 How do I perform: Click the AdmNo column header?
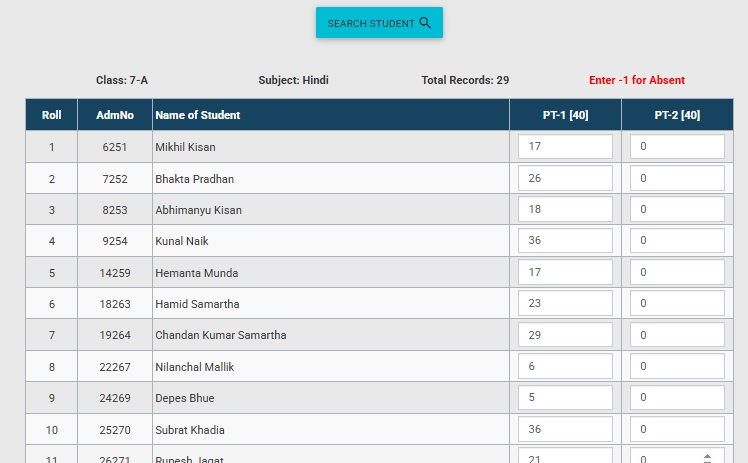click(115, 115)
